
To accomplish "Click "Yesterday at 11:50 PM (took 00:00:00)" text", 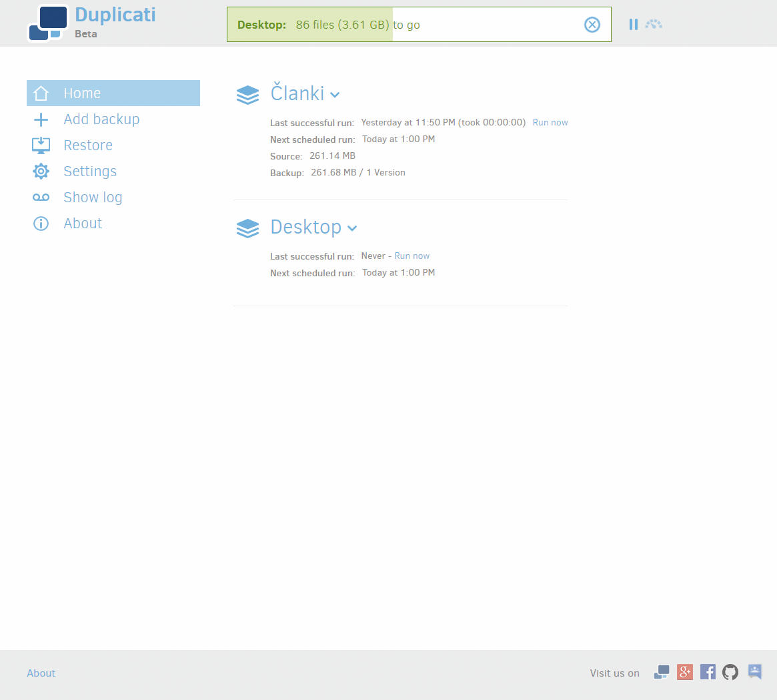I will click(443, 123).
